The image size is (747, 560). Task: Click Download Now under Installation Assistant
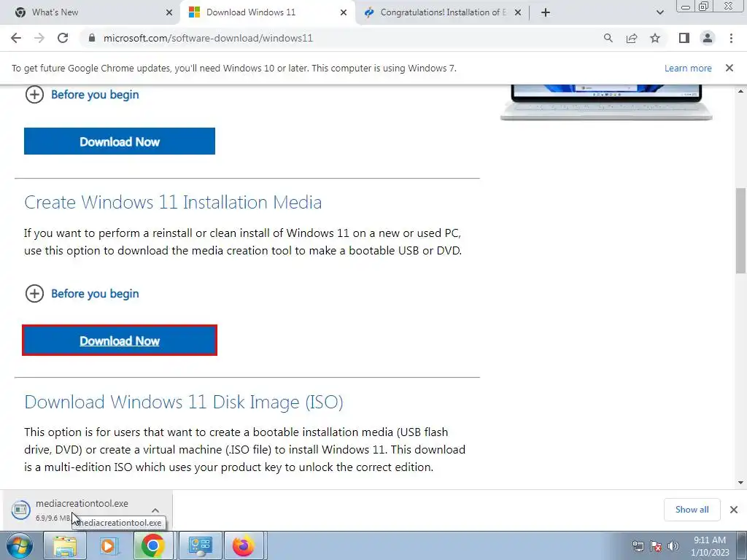[120, 141]
